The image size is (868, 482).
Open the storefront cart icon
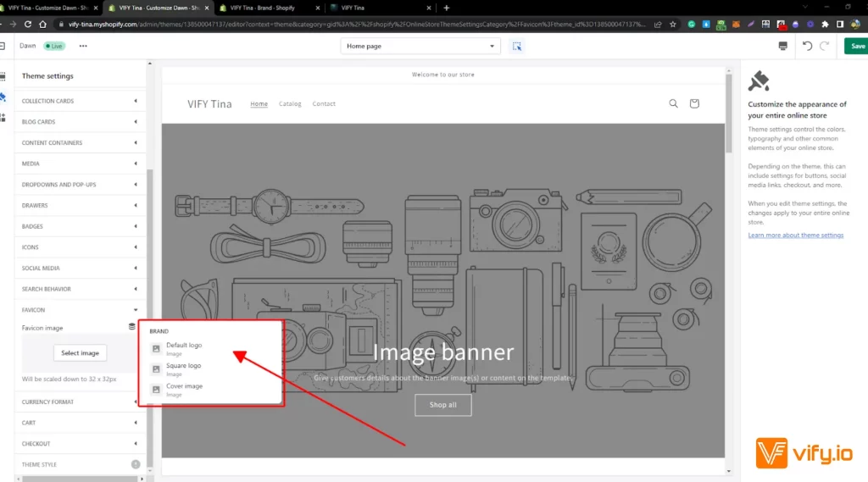tap(694, 103)
